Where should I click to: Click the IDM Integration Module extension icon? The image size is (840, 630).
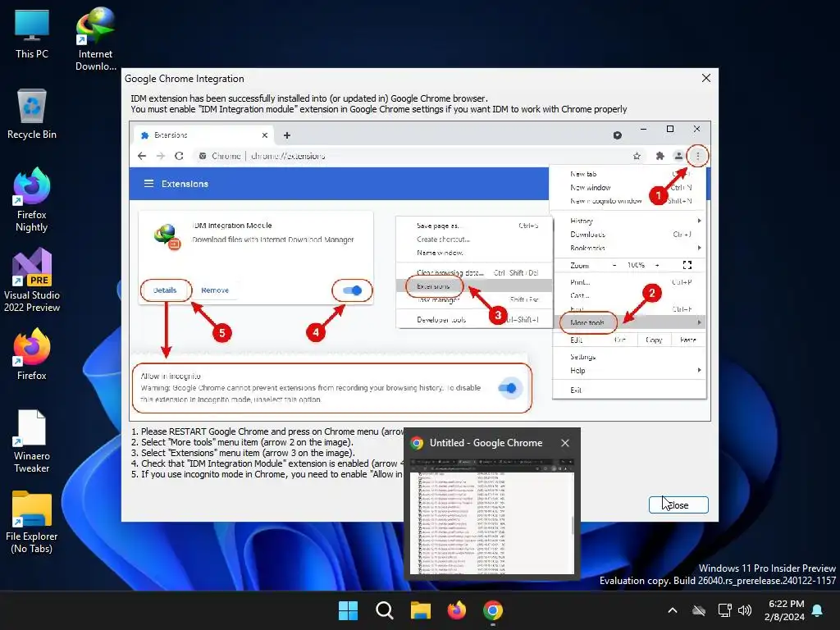[167, 236]
